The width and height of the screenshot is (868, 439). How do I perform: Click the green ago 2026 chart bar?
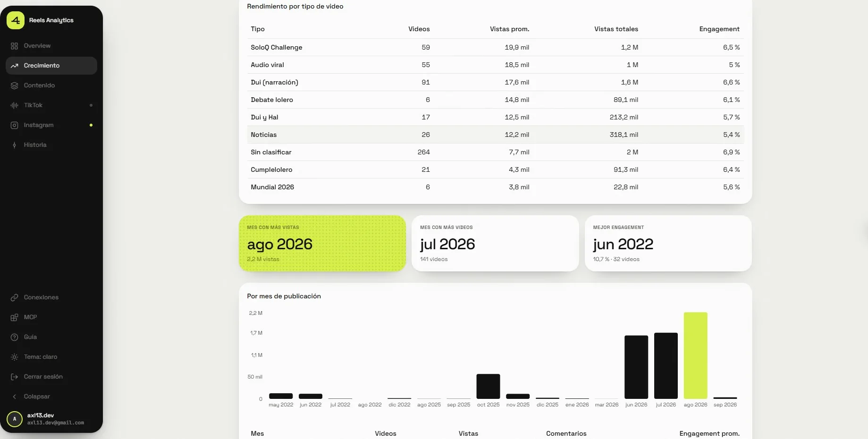point(695,355)
